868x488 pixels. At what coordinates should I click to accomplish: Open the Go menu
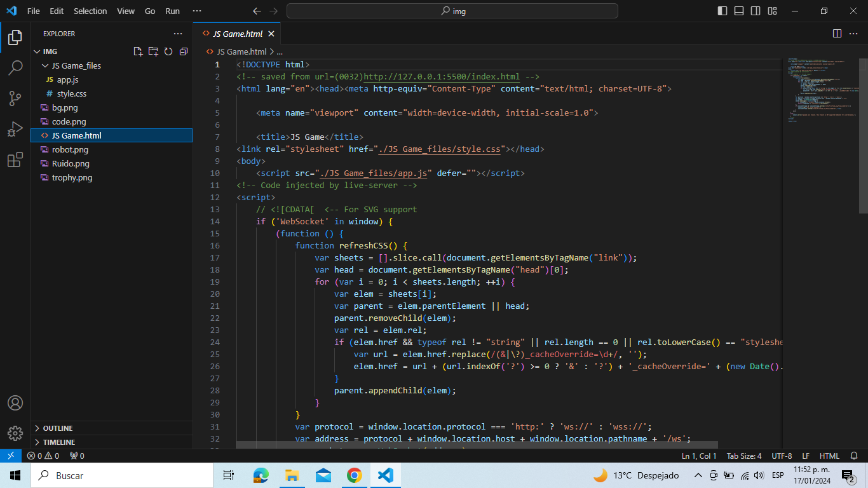pos(150,11)
